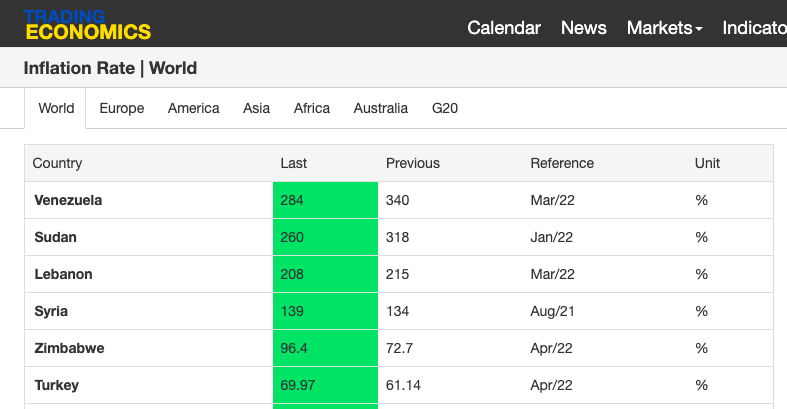Open the G20 tab
Viewport: 787px width, 409px height.
(445, 108)
